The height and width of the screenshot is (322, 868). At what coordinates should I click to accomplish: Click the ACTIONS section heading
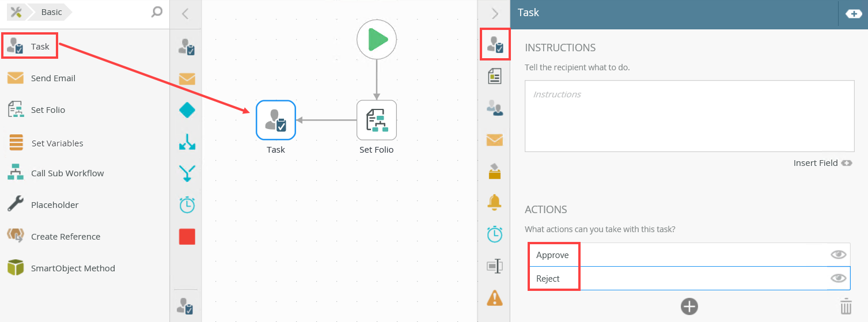(546, 210)
